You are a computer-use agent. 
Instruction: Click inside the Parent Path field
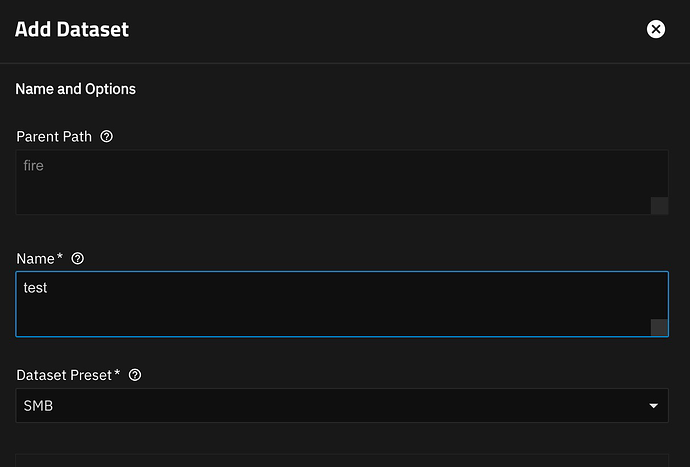click(342, 182)
